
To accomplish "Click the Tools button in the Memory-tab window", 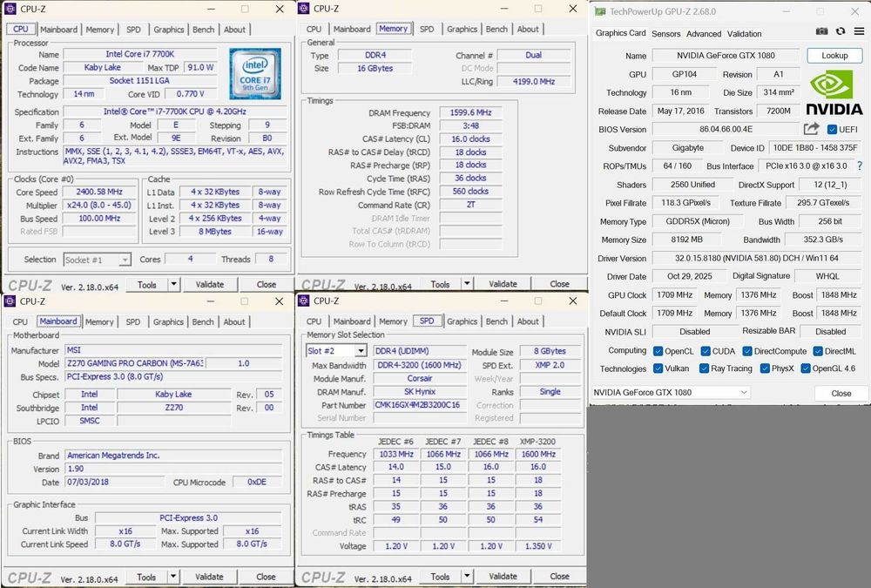I will (440, 283).
